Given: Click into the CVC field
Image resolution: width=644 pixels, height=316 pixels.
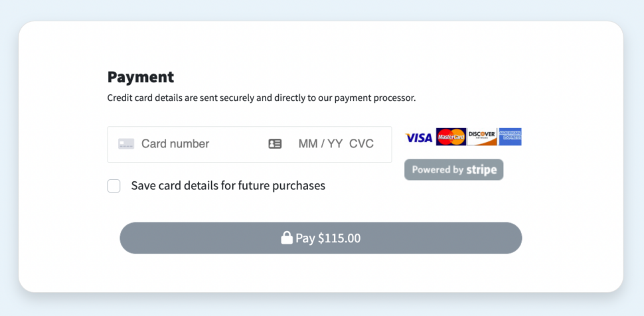Looking at the screenshot, I should (x=361, y=144).
